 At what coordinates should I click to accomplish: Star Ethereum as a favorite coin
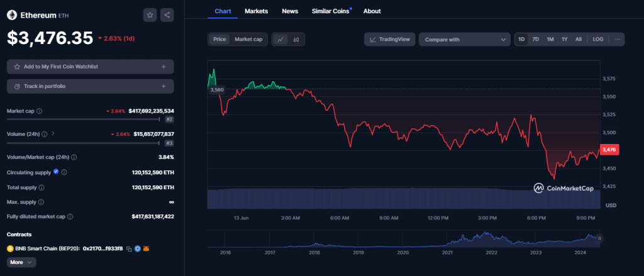pos(150,14)
